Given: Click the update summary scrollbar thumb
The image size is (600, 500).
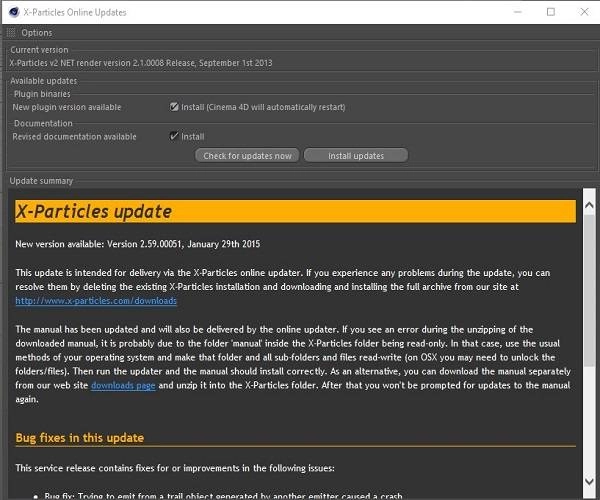Looking at the screenshot, I should [589, 292].
